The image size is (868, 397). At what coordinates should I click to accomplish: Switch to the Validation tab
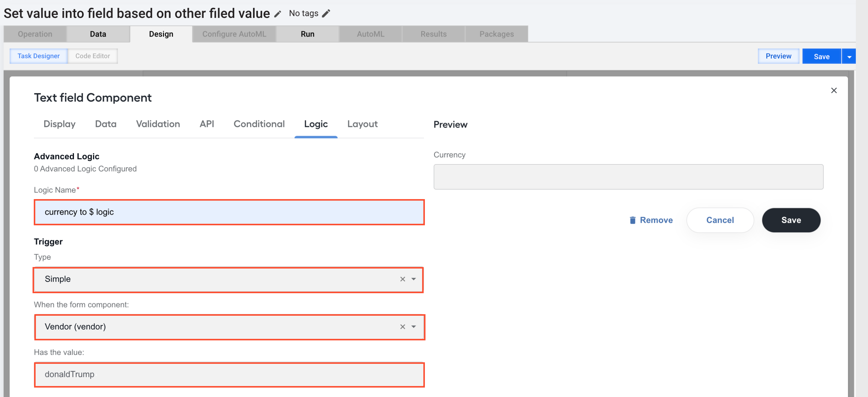pyautogui.click(x=158, y=124)
